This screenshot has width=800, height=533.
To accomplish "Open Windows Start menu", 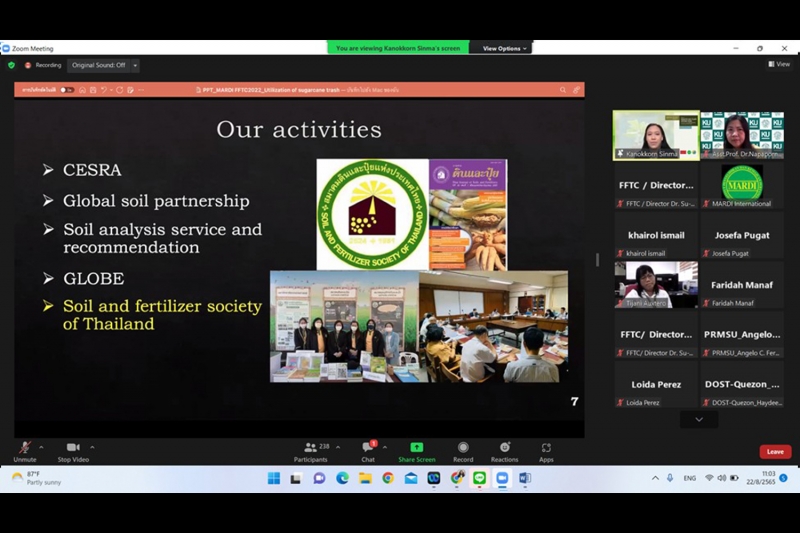I will pos(273,478).
